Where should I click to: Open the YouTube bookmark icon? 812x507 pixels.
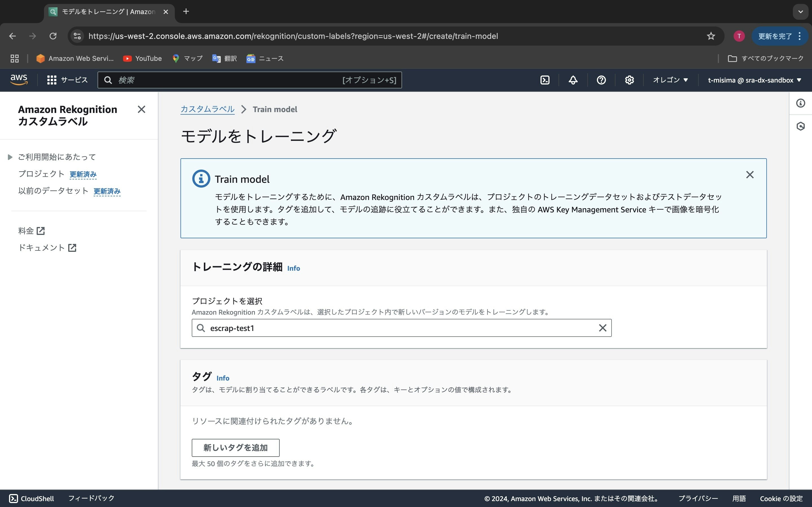point(127,58)
